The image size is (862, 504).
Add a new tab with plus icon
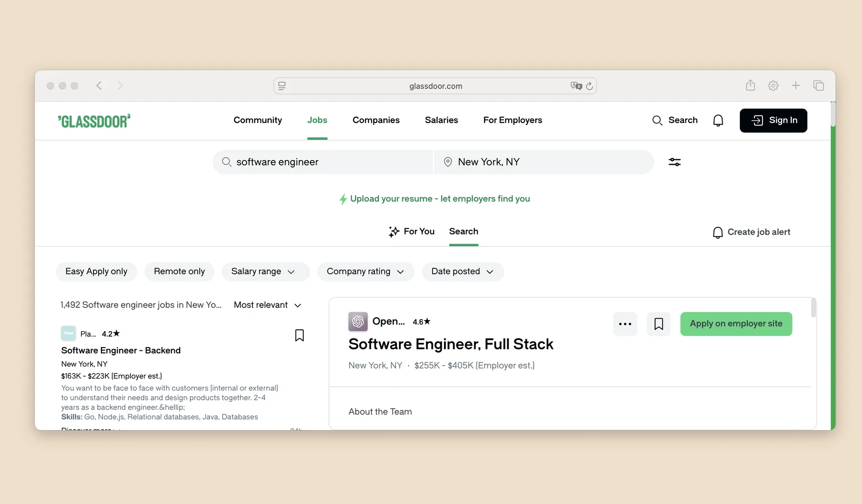tap(795, 86)
